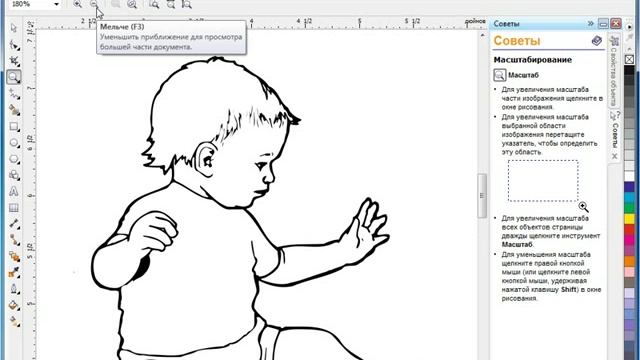Select the Basic Shapes tool
The width and height of the screenshot is (640, 360).
tap(14, 175)
